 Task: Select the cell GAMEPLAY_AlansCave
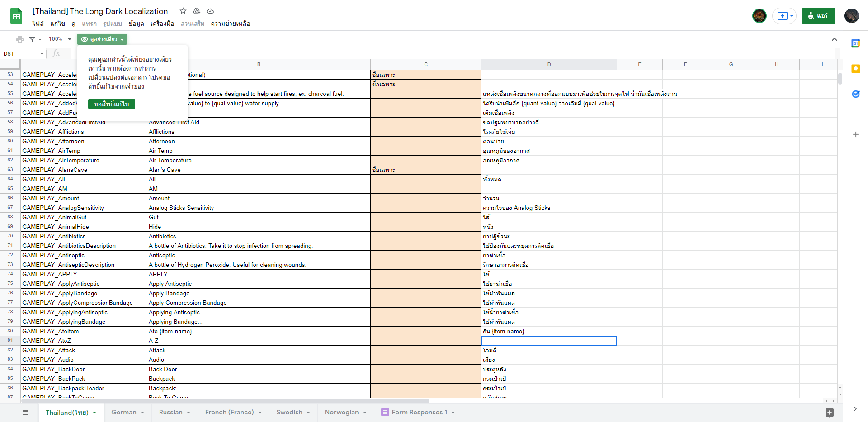tap(84, 170)
